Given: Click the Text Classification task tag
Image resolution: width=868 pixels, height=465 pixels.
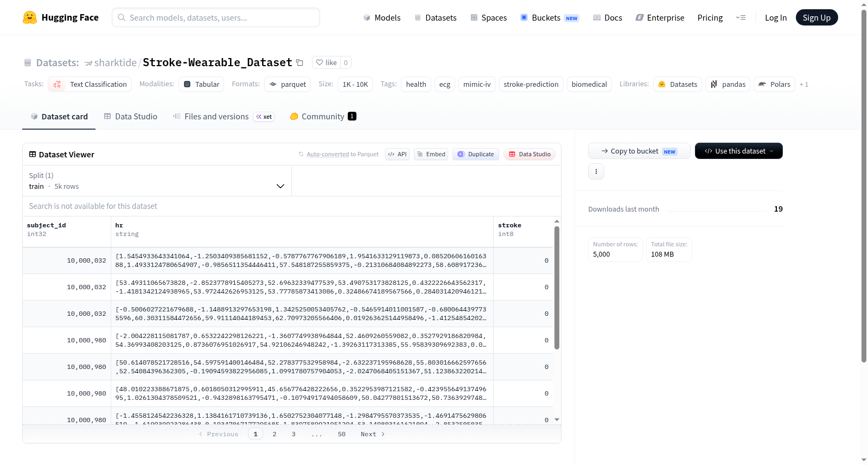Looking at the screenshot, I should pos(91,84).
